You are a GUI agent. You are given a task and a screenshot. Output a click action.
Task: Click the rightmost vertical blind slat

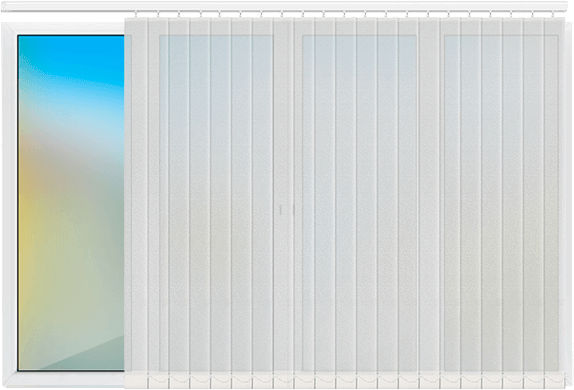[x=554, y=197]
